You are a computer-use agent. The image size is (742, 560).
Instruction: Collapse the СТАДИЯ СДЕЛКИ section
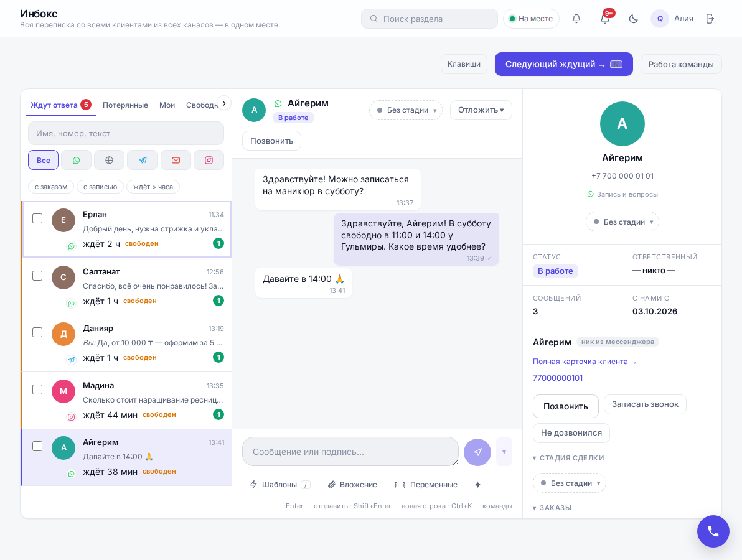(568, 458)
